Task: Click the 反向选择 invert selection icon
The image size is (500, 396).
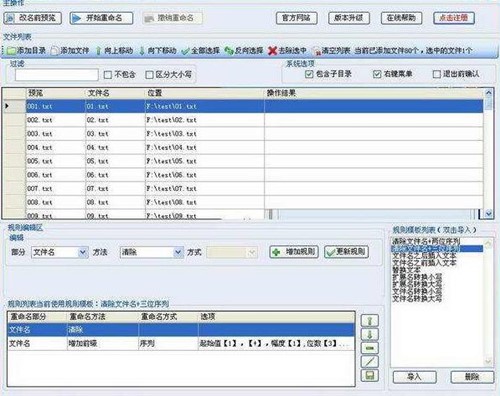Action: (229, 51)
